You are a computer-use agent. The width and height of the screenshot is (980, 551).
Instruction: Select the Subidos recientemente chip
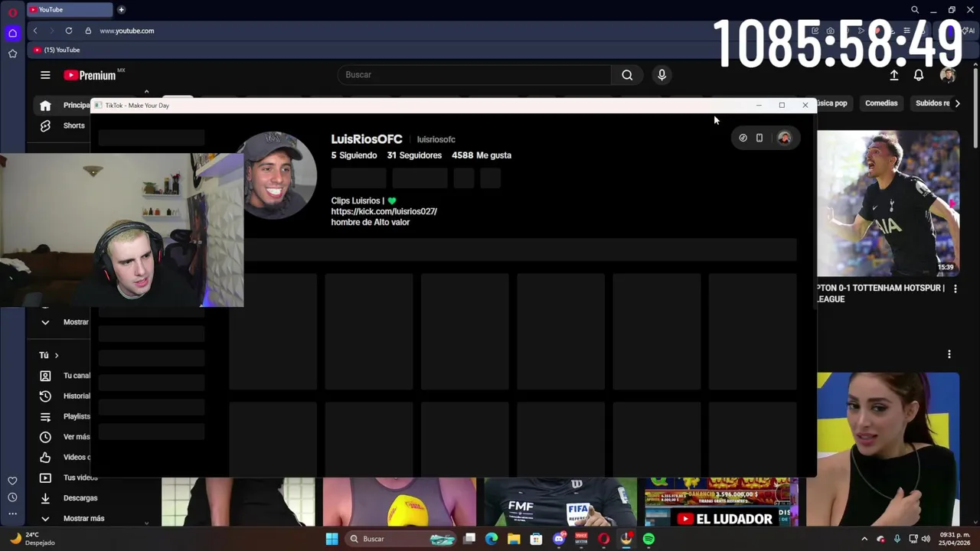(933, 103)
